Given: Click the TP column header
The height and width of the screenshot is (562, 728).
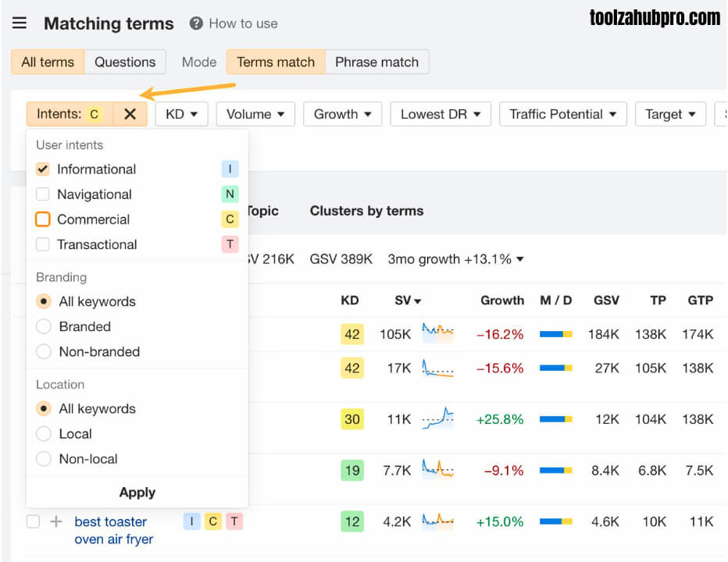Looking at the screenshot, I should click(x=658, y=301).
